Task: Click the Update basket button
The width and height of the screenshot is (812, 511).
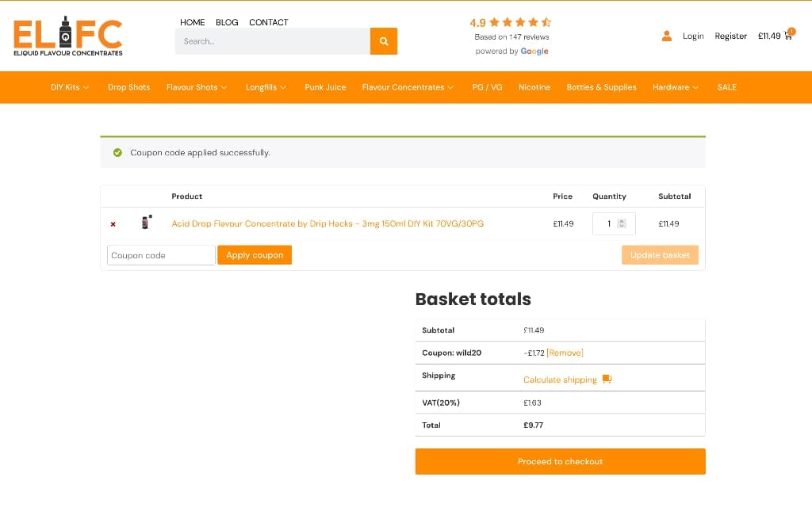Action: pos(660,255)
